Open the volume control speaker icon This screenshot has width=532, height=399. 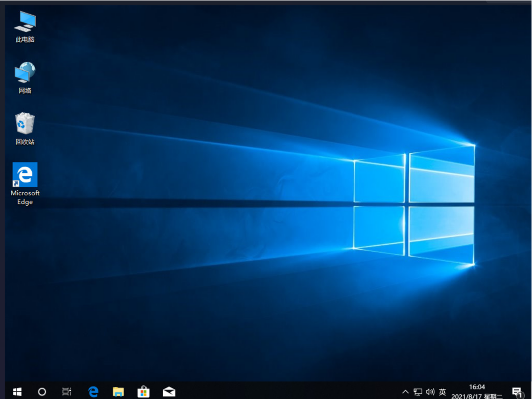pyautogui.click(x=430, y=392)
